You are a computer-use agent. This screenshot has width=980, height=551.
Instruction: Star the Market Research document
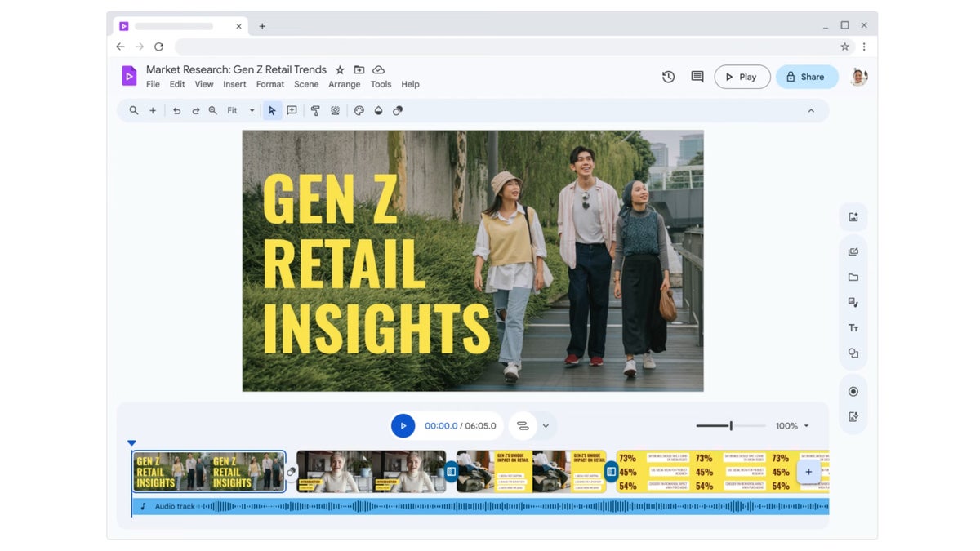coord(340,70)
